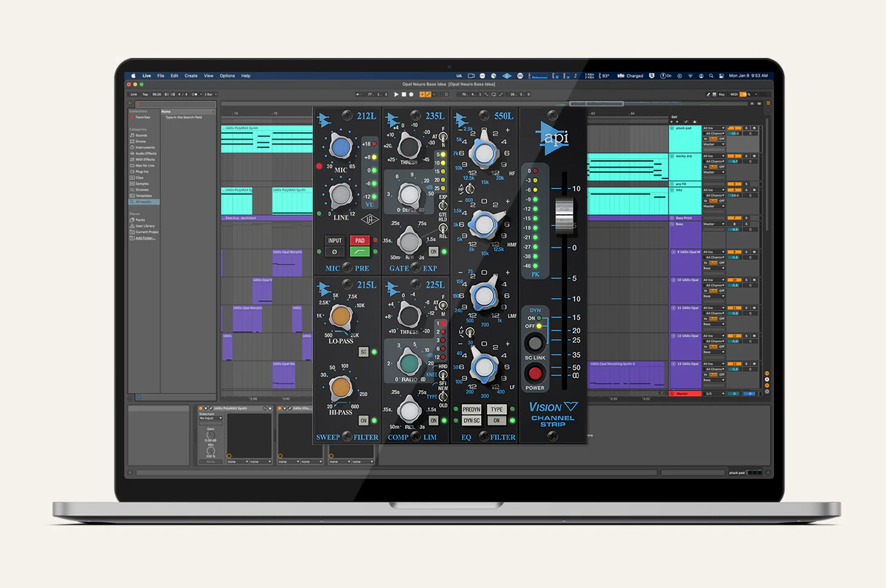Click the phase invert (ø) button
The image size is (886, 588).
tap(334, 252)
